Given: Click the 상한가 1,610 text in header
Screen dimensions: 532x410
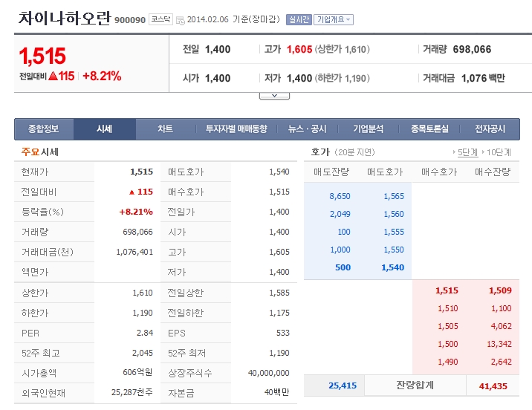Looking at the screenshot, I should pos(342,50).
